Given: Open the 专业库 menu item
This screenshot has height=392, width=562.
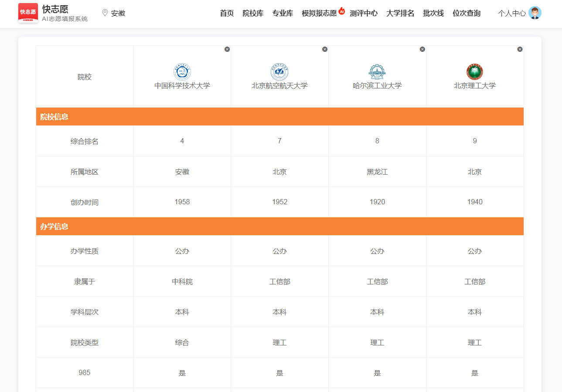Looking at the screenshot, I should tap(283, 13).
